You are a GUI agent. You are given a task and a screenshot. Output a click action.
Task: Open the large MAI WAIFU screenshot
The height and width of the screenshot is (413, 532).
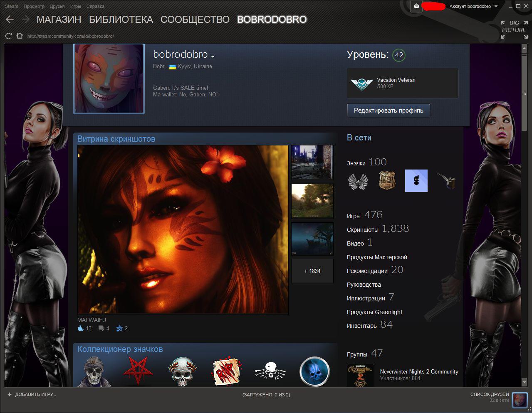pyautogui.click(x=183, y=229)
